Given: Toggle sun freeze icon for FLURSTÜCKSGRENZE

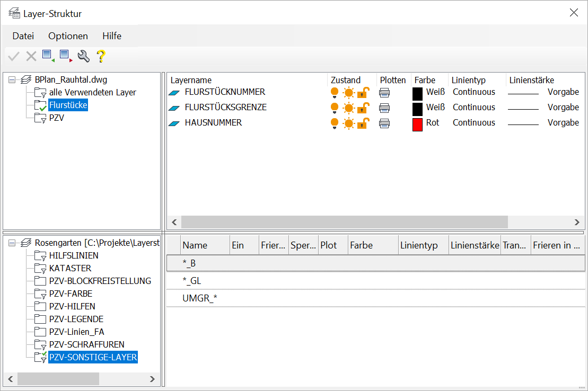Looking at the screenshot, I should pos(348,108).
